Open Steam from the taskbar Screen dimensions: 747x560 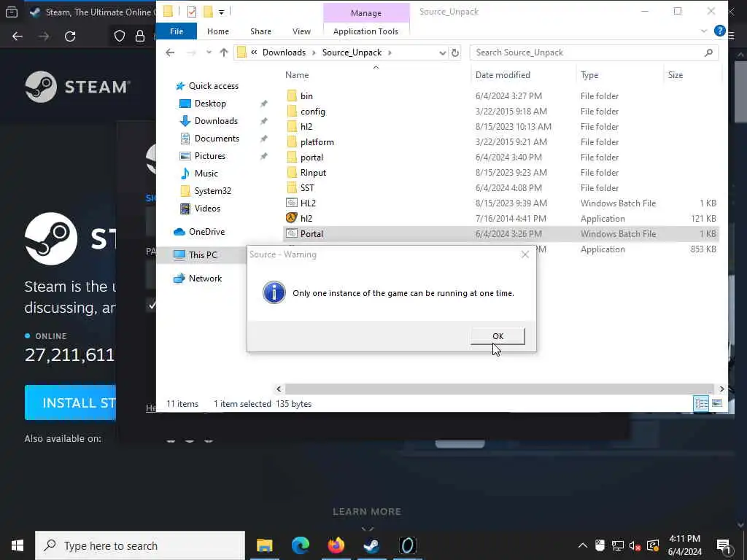371,545
